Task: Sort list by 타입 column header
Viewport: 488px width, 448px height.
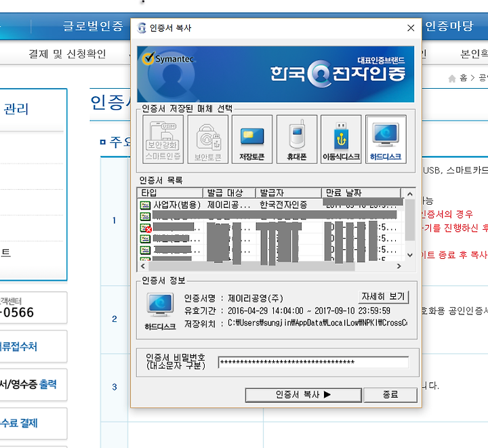Action: (x=170, y=193)
